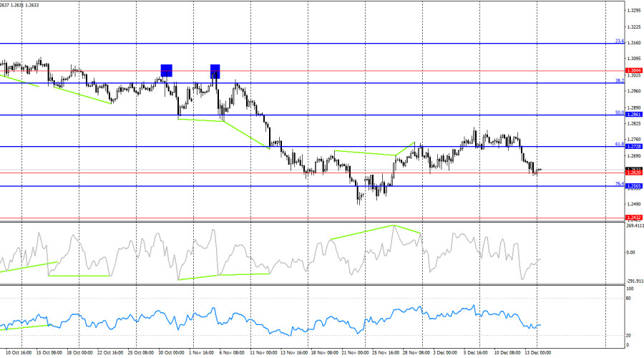Select the 50.0 Fibonacci level label
The width and height of the screenshot is (644, 358).
[620, 112]
